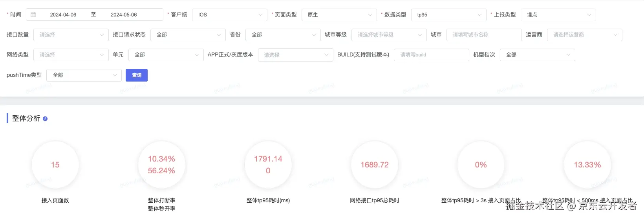This screenshot has height=218, width=644.
Task: Click the 接入页面数 circle showing 15
Action: (55, 165)
